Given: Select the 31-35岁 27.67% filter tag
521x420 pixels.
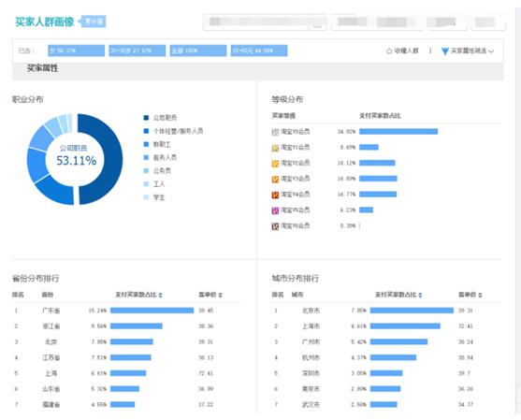Looking at the screenshot, I should point(137,51).
